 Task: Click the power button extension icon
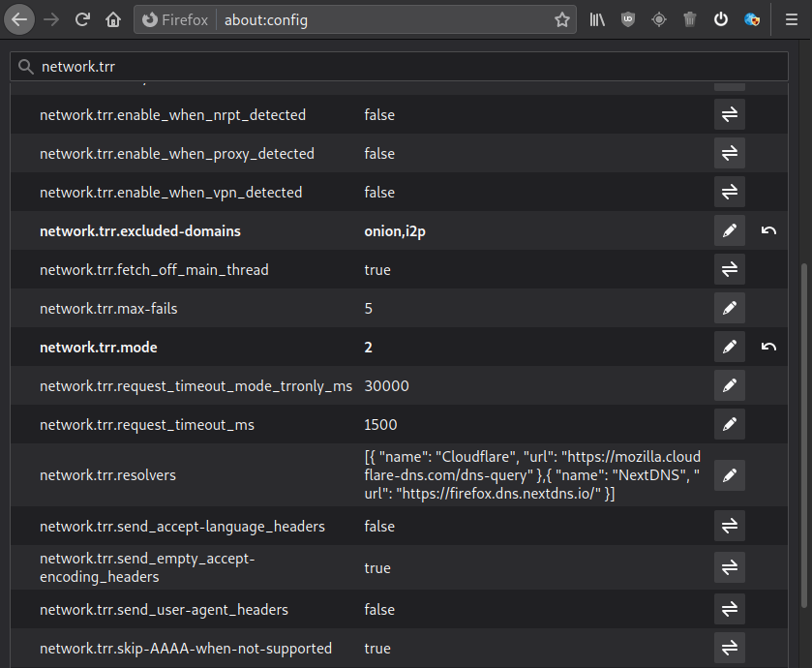(x=721, y=19)
